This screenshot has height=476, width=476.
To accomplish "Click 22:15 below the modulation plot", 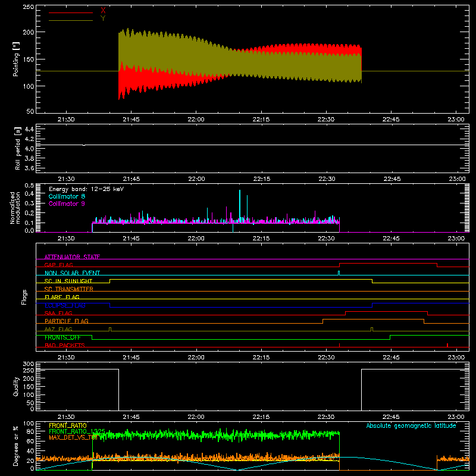I will pos(261,239).
